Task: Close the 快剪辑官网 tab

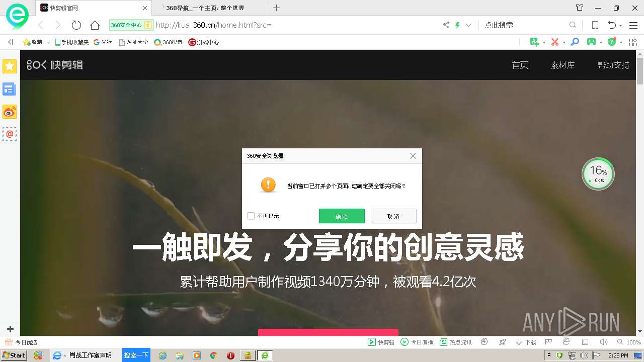Action: tap(145, 8)
